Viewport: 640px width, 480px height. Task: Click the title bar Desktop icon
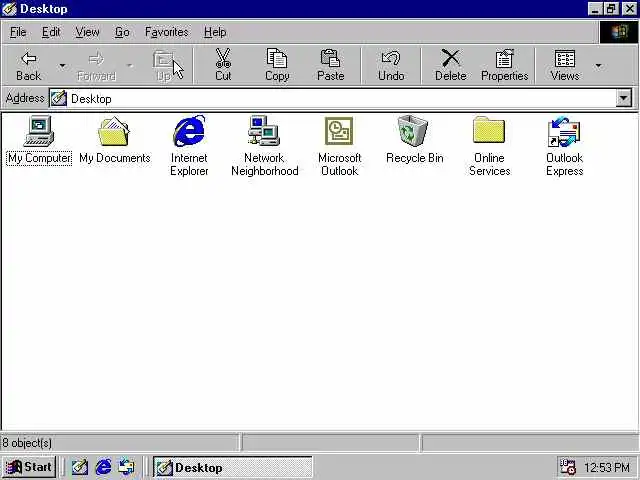click(9, 9)
